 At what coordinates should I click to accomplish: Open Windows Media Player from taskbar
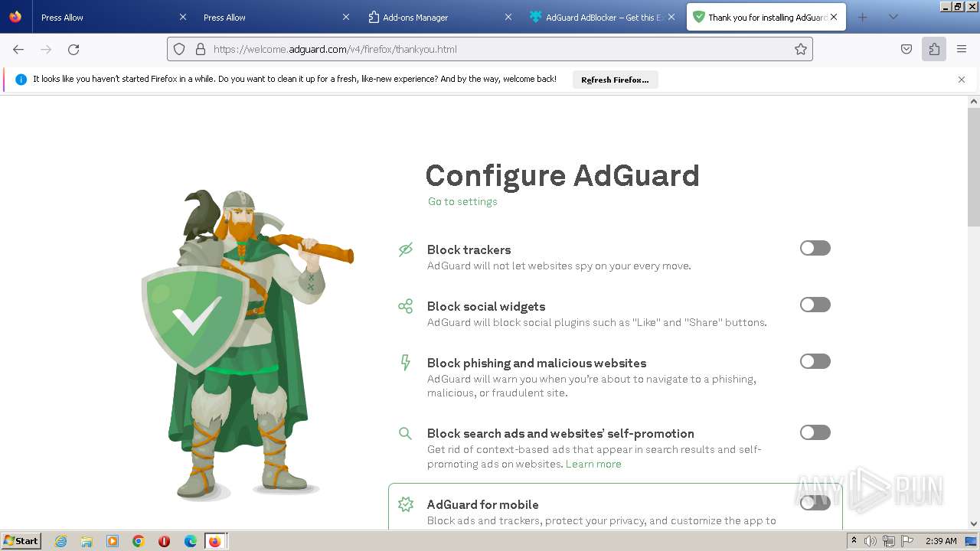pos(113,541)
